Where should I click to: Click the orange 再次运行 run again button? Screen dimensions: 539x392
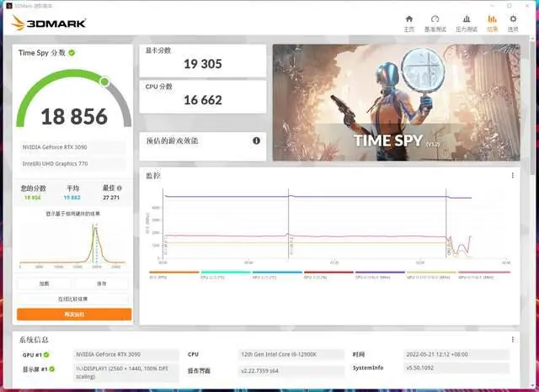click(x=74, y=314)
